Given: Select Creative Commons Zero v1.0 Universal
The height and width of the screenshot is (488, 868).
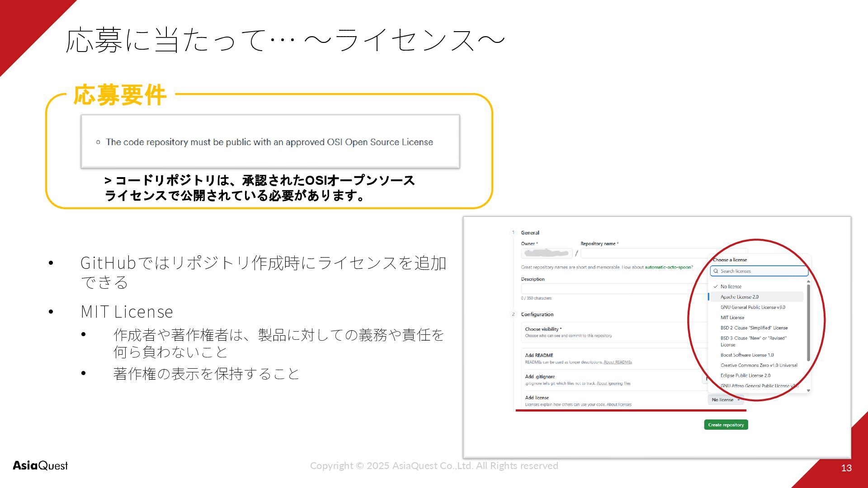Looking at the screenshot, I should coord(759,365).
